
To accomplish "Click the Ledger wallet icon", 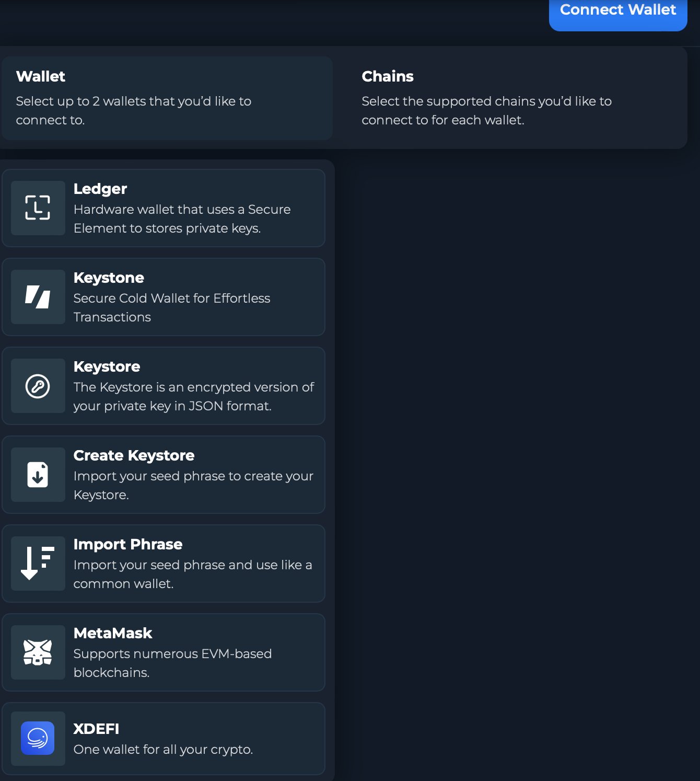I will (38, 208).
